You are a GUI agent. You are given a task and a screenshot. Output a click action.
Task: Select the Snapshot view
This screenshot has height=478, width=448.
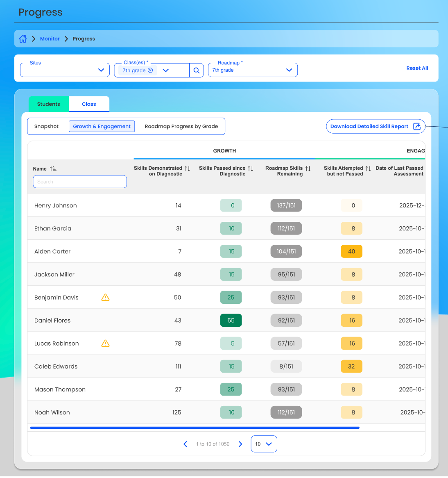tap(46, 126)
